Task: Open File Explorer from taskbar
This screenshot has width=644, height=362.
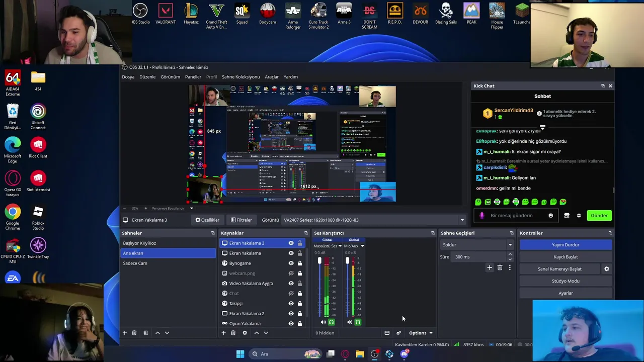Action: point(360,354)
